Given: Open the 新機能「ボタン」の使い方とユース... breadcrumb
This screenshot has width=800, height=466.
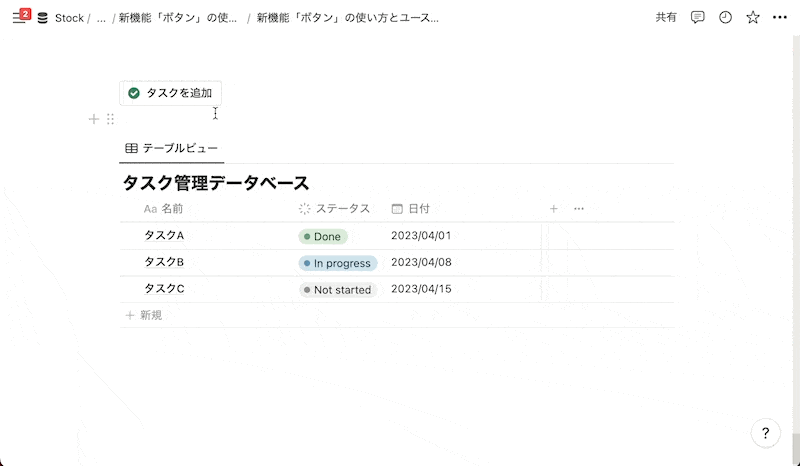Looking at the screenshot, I should point(347,18).
